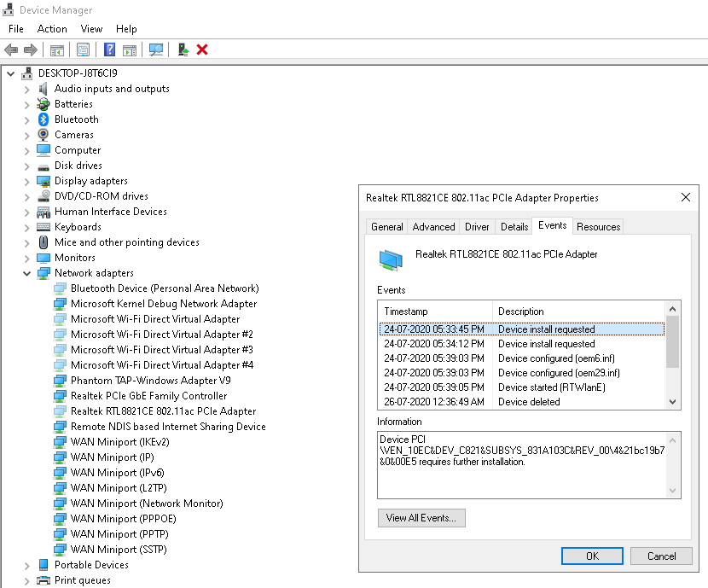Click the Batteries category icon
Viewport: 708px width, 588px height.
point(44,104)
